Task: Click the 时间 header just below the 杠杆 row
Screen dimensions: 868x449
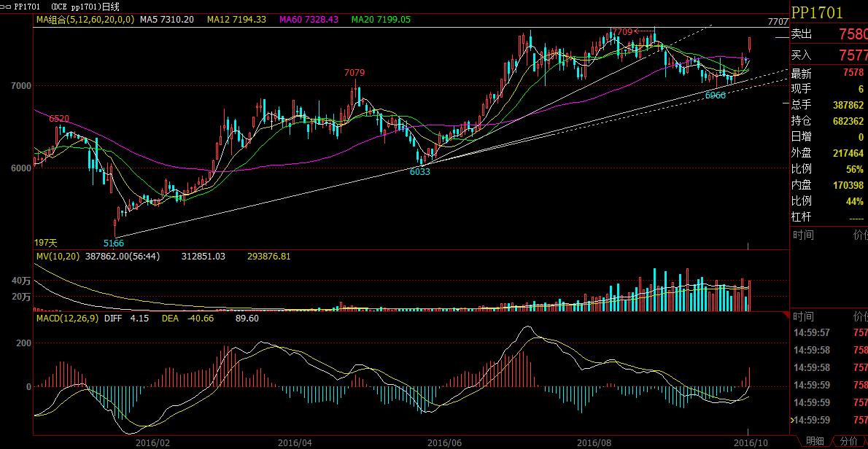Action: coord(803,235)
